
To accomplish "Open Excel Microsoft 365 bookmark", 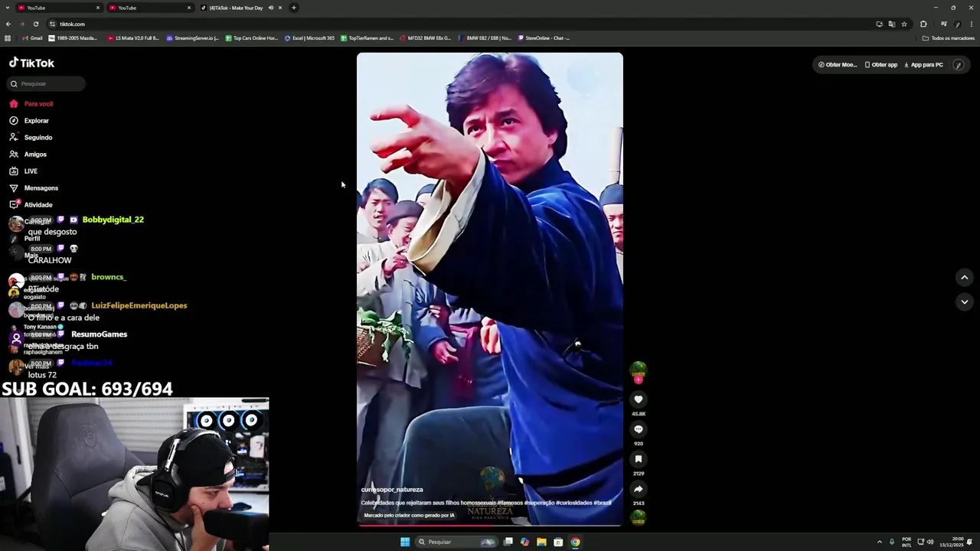I will (310, 38).
